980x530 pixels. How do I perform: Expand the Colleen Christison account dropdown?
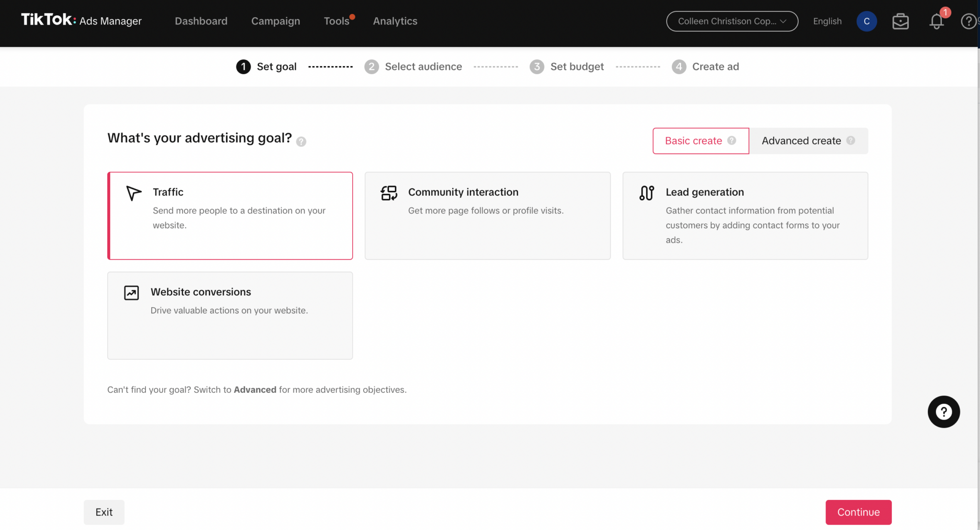coord(732,21)
